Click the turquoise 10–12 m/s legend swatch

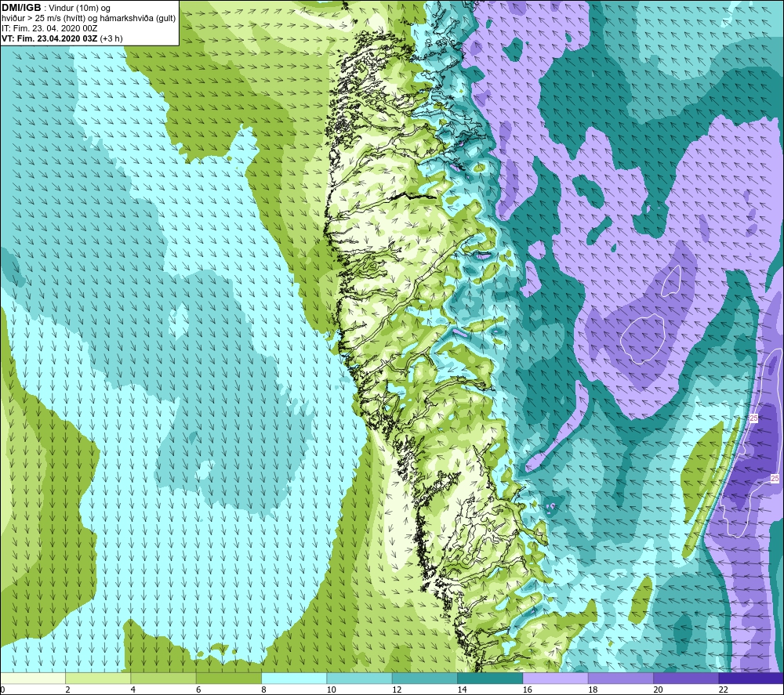tap(359, 678)
